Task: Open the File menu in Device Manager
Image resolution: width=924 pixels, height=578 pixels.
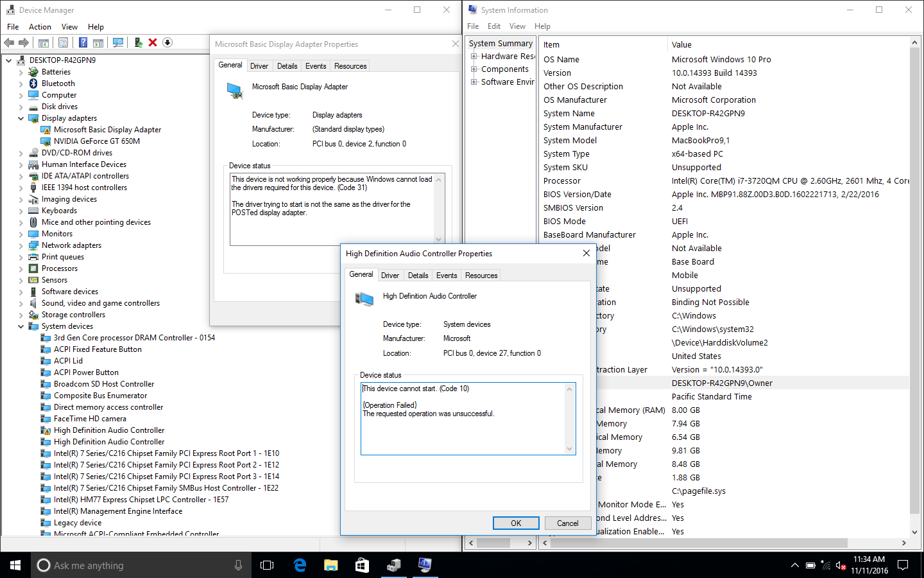Action: click(x=13, y=27)
